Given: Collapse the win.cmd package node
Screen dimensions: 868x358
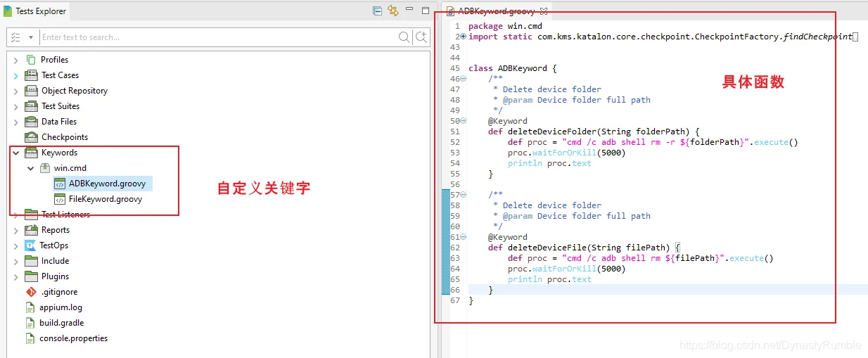Looking at the screenshot, I should click(x=30, y=168).
